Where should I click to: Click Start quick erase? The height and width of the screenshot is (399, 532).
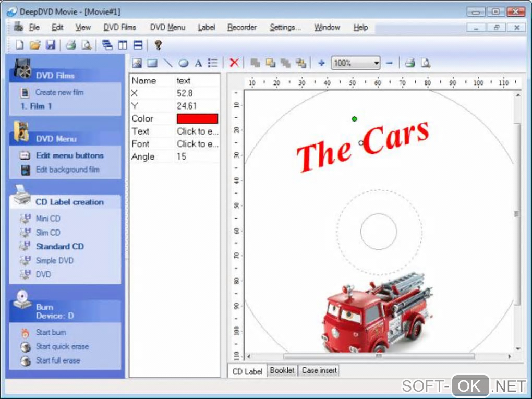(x=62, y=346)
